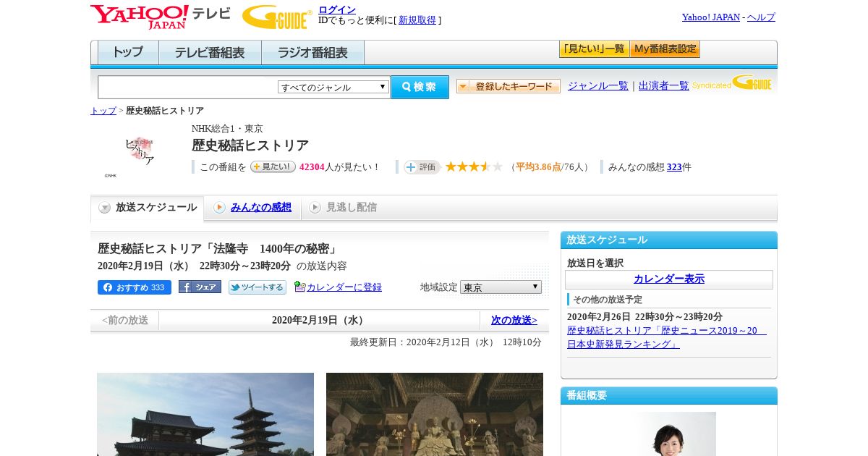Focus the program search input field
The height and width of the screenshot is (456, 868).
pos(188,87)
